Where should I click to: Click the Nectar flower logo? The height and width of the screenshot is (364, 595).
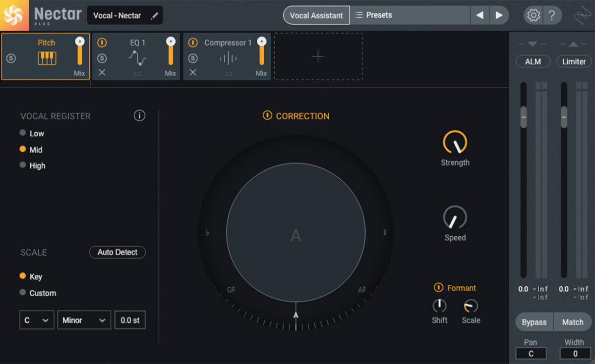[x=15, y=15]
